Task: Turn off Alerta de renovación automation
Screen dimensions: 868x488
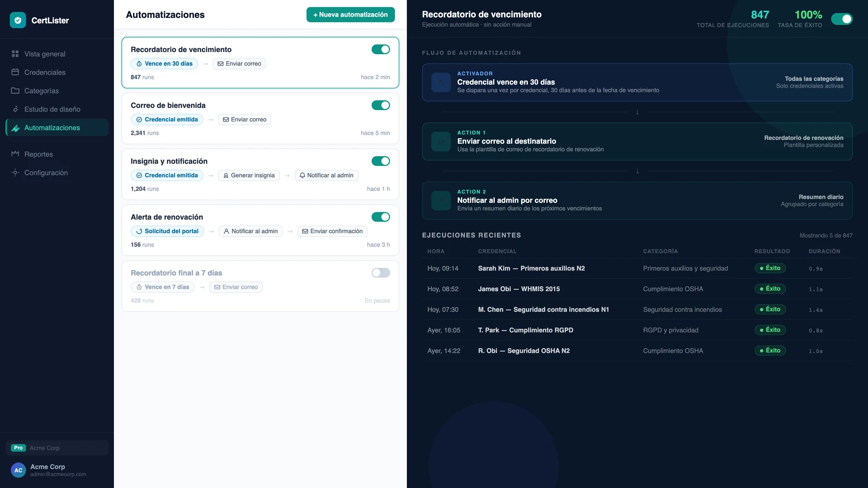Action: coord(381,217)
